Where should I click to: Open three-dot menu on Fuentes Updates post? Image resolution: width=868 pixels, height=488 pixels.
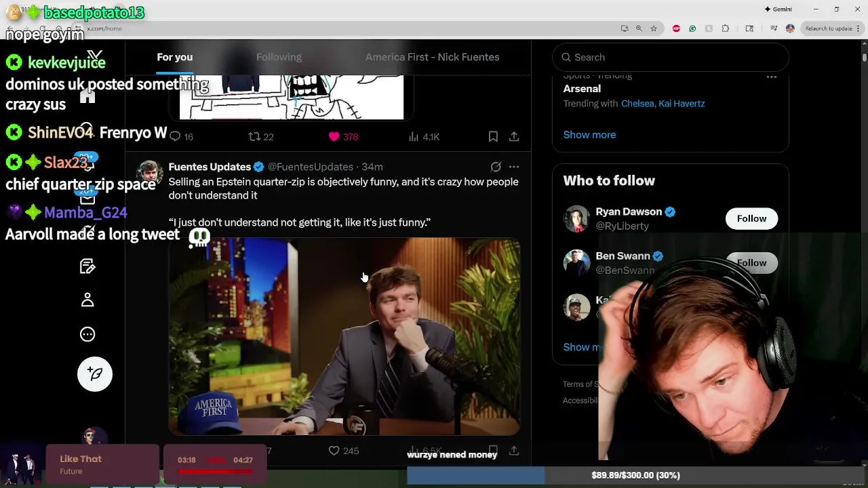tap(514, 167)
